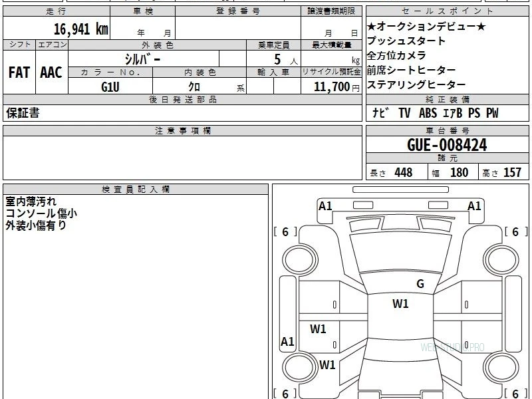The width and height of the screenshot is (532, 399).
Task: Select the クロ interior color value
Action: (x=194, y=87)
